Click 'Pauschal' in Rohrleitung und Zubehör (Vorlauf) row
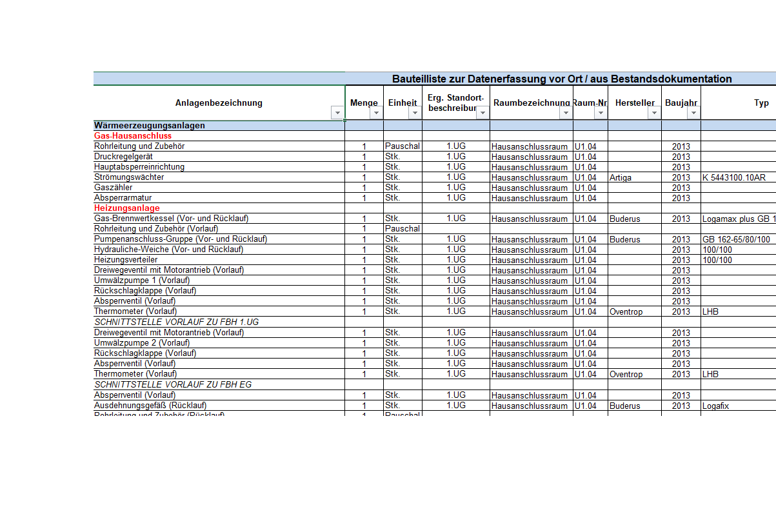 coord(403,229)
